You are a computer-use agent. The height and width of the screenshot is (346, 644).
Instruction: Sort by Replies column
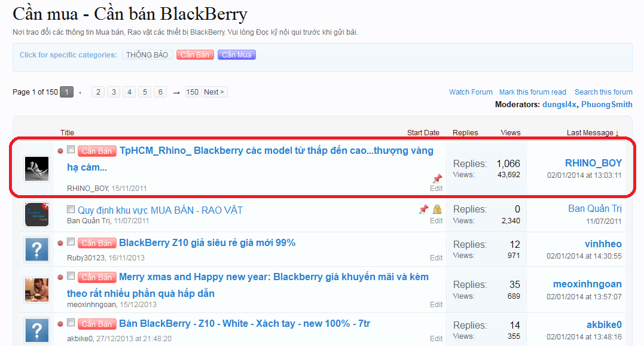(x=465, y=133)
